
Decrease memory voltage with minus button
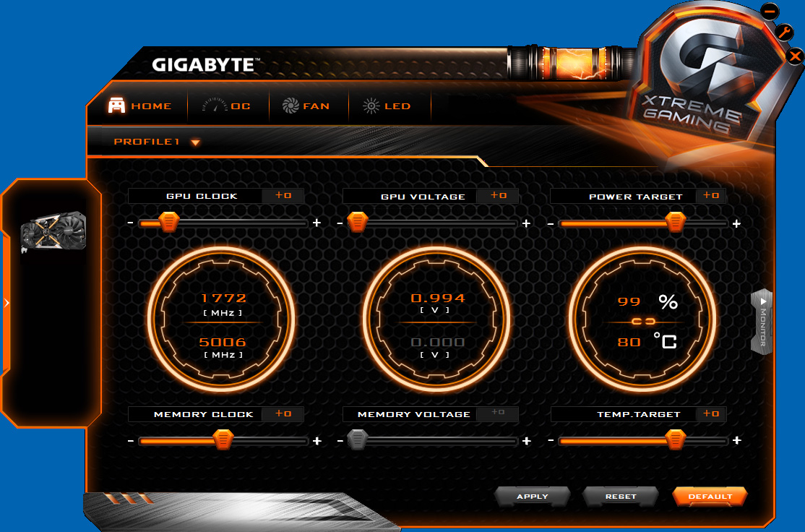(x=340, y=441)
